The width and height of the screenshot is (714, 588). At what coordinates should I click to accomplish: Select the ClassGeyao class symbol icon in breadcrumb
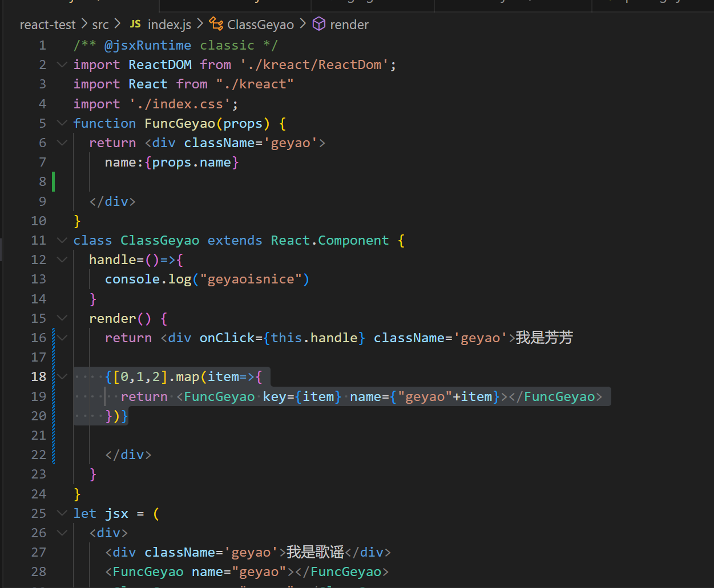click(215, 24)
